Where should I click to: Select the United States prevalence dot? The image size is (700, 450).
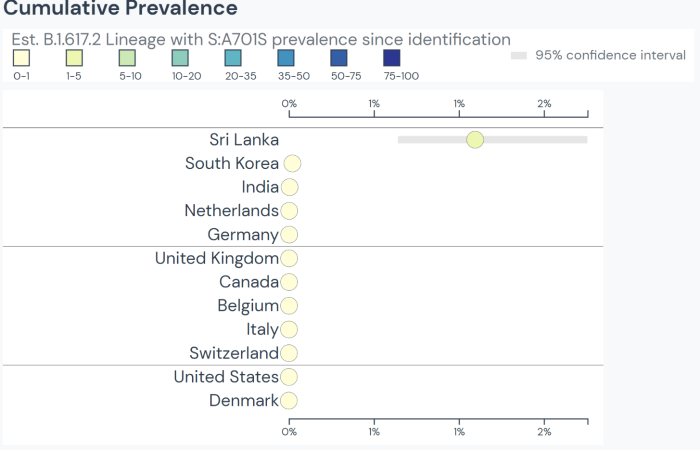coord(290,377)
